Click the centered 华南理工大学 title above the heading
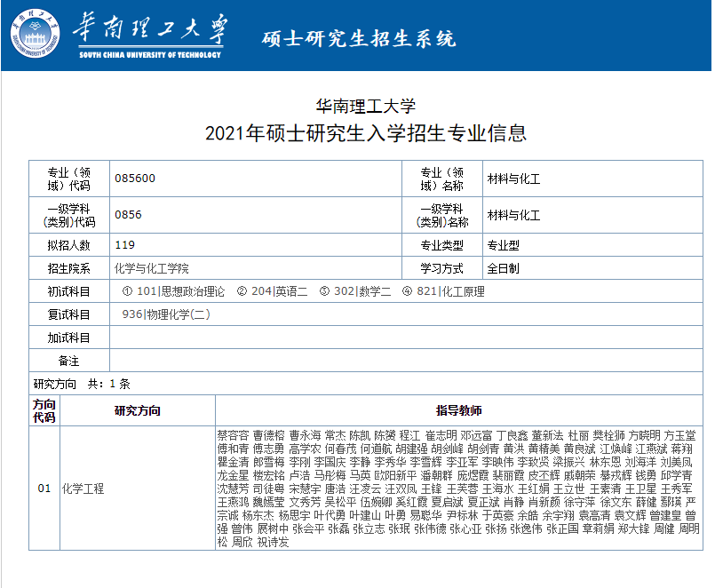 point(366,107)
